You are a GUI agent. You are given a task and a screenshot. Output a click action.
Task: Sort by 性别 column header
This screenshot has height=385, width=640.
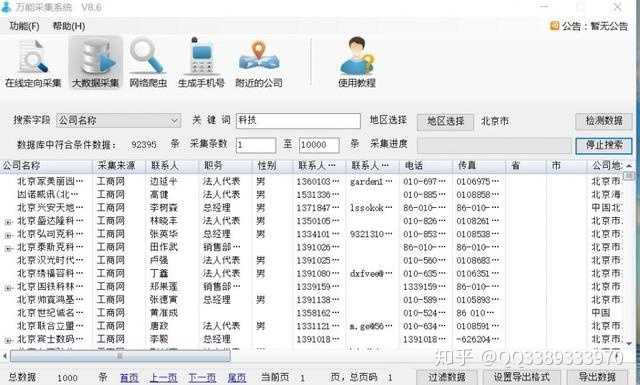[273, 166]
